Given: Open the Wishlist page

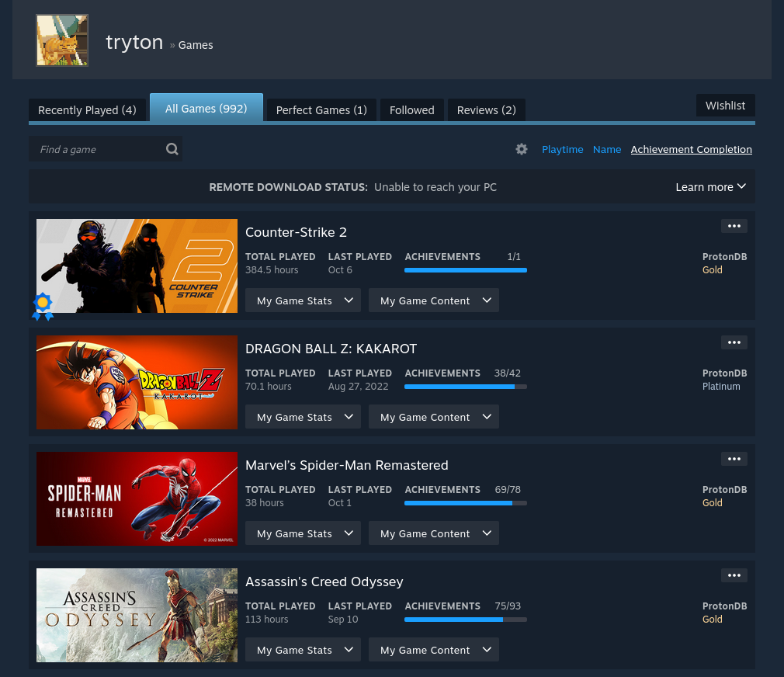Looking at the screenshot, I should pyautogui.click(x=726, y=106).
